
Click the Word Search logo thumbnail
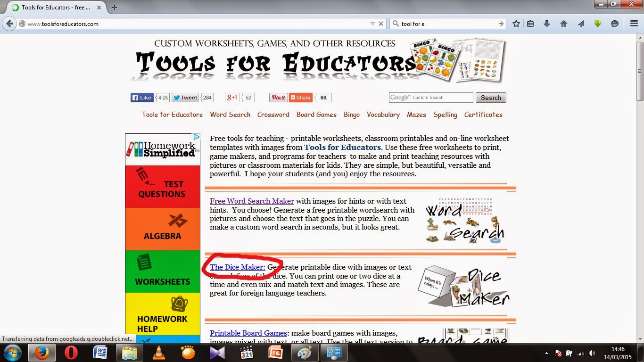pyautogui.click(x=464, y=220)
